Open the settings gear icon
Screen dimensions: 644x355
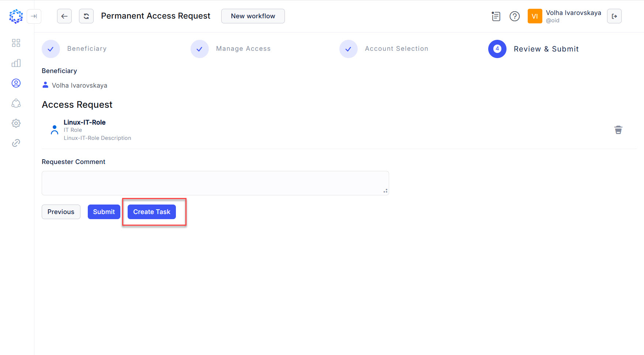coord(16,123)
